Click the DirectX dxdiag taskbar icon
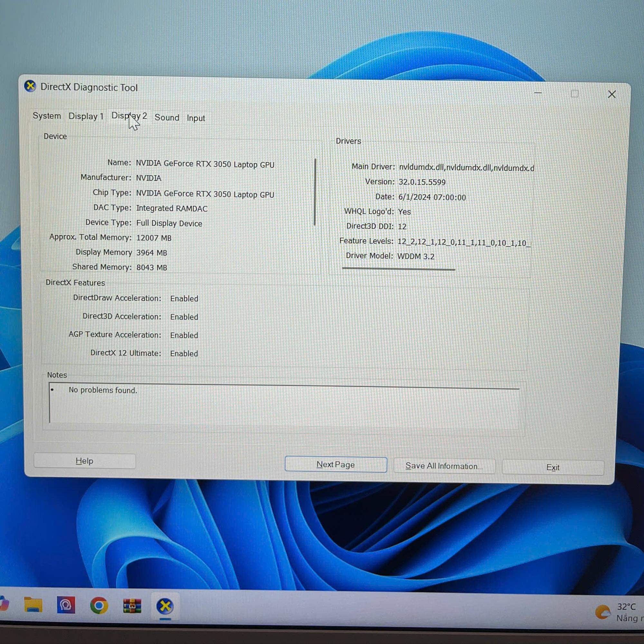The height and width of the screenshot is (644, 644). point(165,606)
